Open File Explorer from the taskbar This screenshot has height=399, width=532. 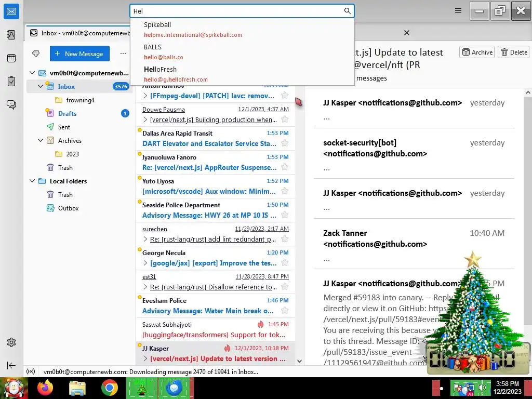[x=77, y=388]
